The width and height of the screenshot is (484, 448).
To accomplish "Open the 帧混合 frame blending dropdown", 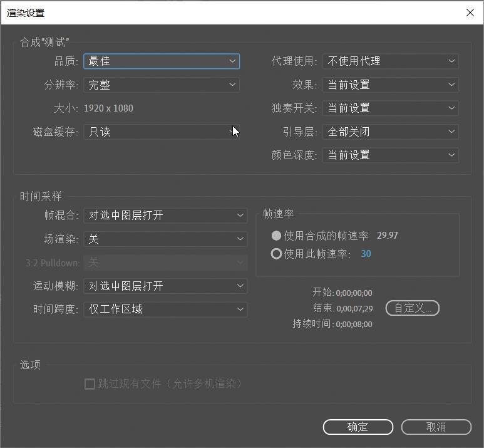I will coord(165,215).
